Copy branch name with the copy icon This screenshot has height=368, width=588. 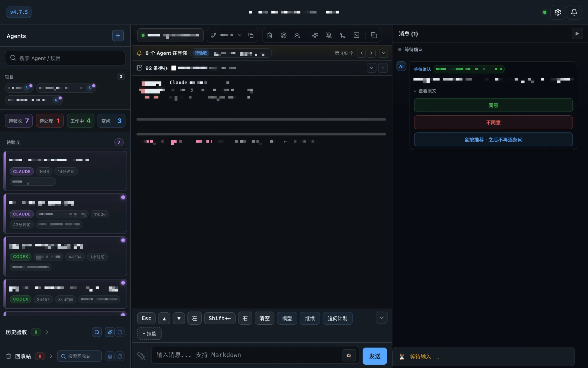point(251,35)
